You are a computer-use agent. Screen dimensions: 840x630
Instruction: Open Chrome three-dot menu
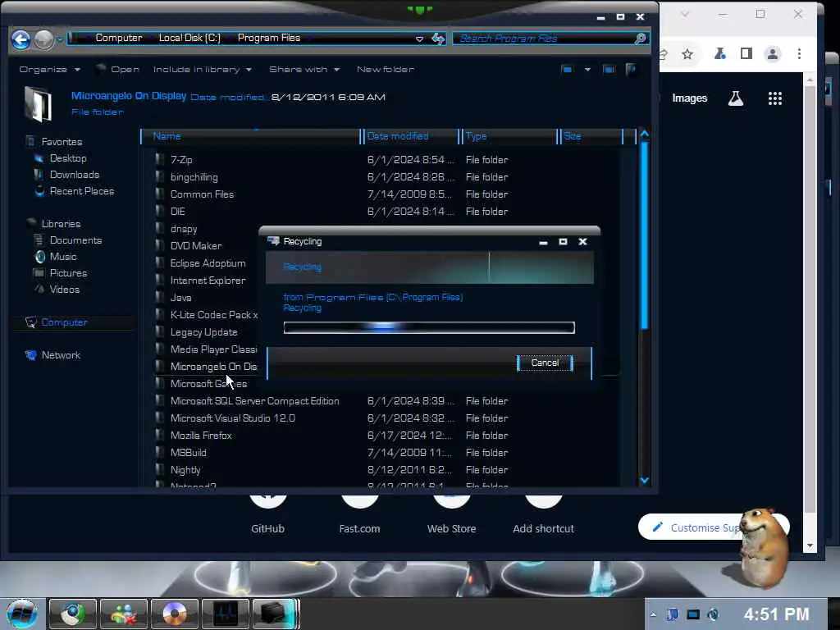799,53
